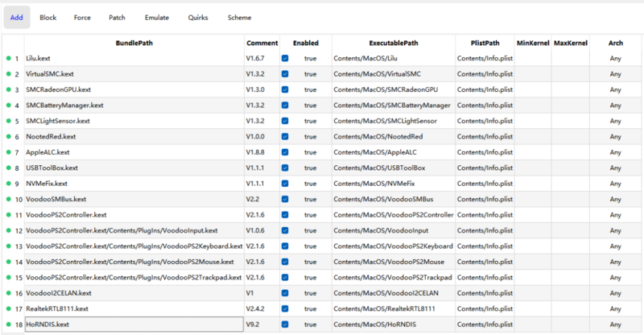Select the NootedRed.kext BundlePath cell
Screen dimensions: 644x335
134,136
